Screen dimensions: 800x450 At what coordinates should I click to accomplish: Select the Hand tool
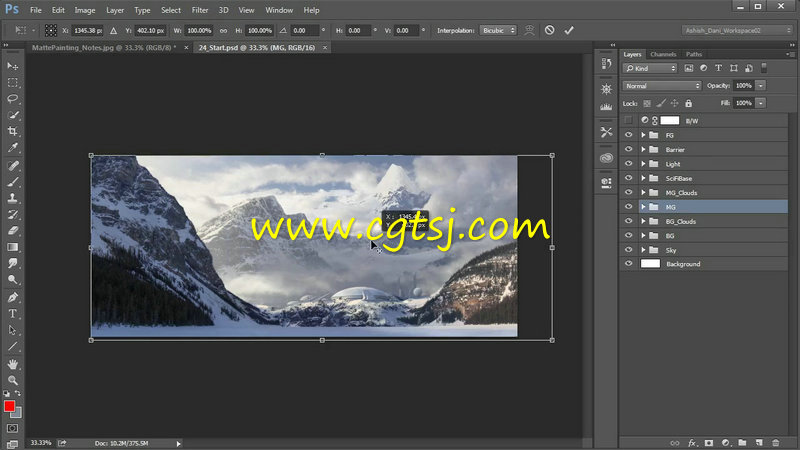(x=13, y=364)
